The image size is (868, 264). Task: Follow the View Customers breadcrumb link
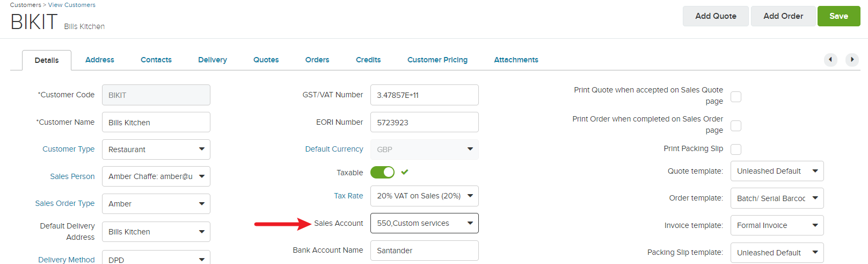click(72, 5)
